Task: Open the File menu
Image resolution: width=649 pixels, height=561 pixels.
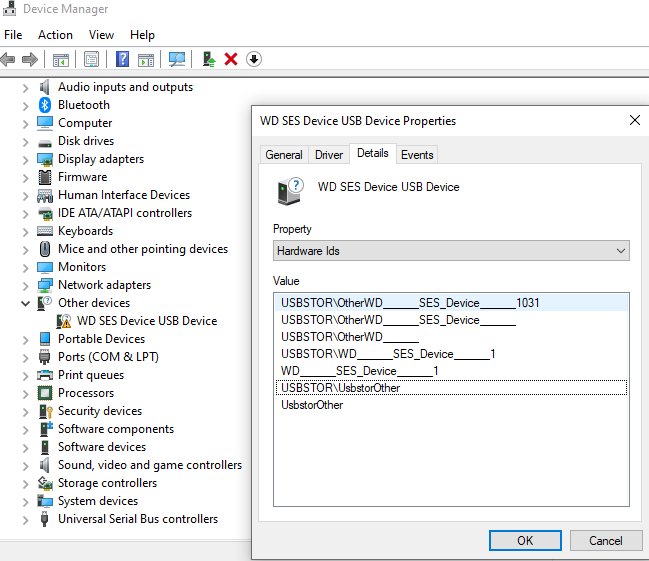Action: click(x=13, y=35)
